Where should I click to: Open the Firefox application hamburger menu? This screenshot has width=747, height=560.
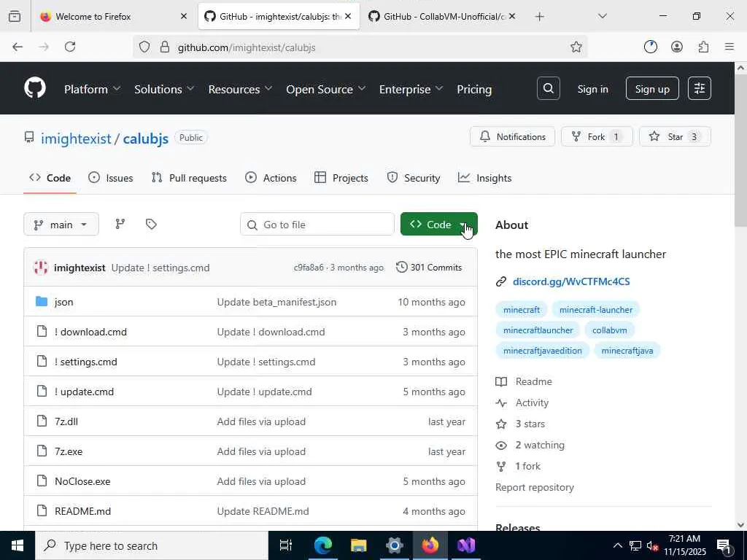[x=729, y=47]
